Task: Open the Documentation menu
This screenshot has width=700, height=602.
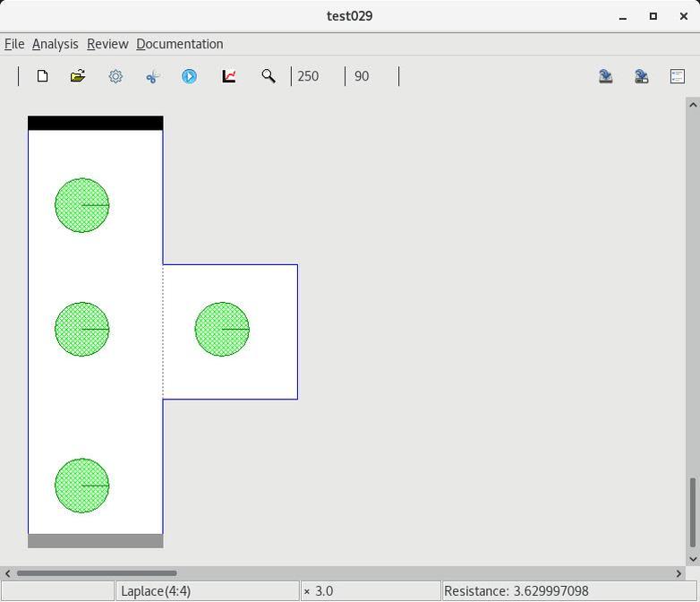Action: pos(180,44)
